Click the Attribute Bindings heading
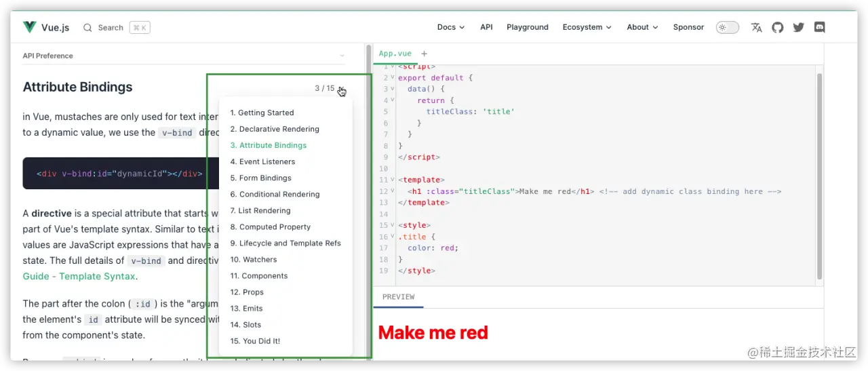The image size is (868, 371). [77, 87]
